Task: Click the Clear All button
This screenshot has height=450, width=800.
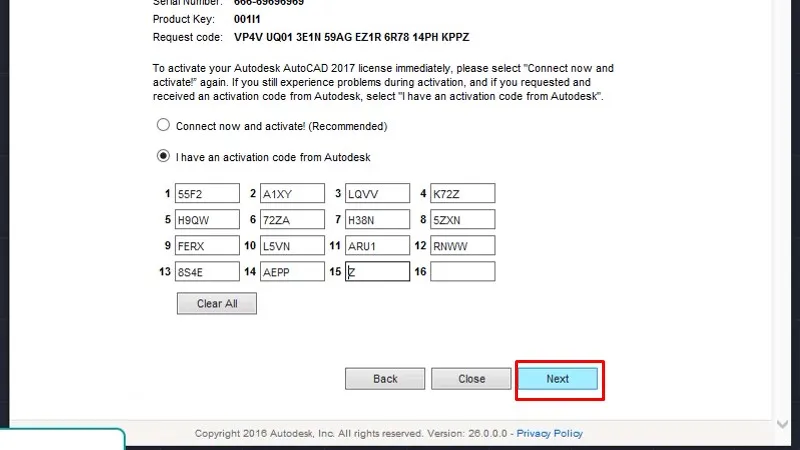Action: pyautogui.click(x=217, y=304)
